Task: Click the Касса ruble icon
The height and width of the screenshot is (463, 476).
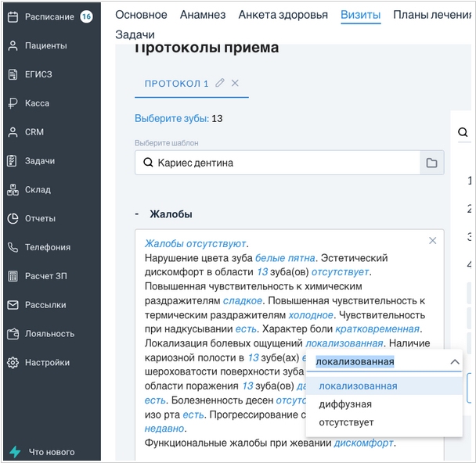Action: [13, 103]
